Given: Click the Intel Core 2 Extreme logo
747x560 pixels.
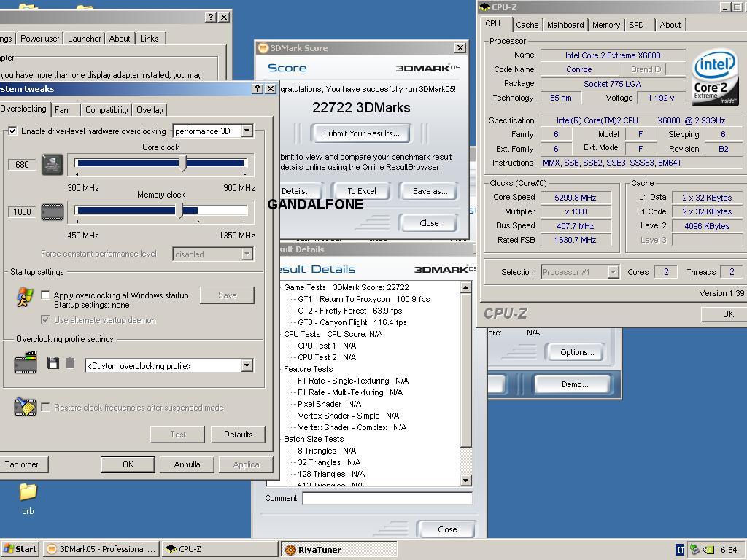Looking at the screenshot, I should pyautogui.click(x=715, y=78).
